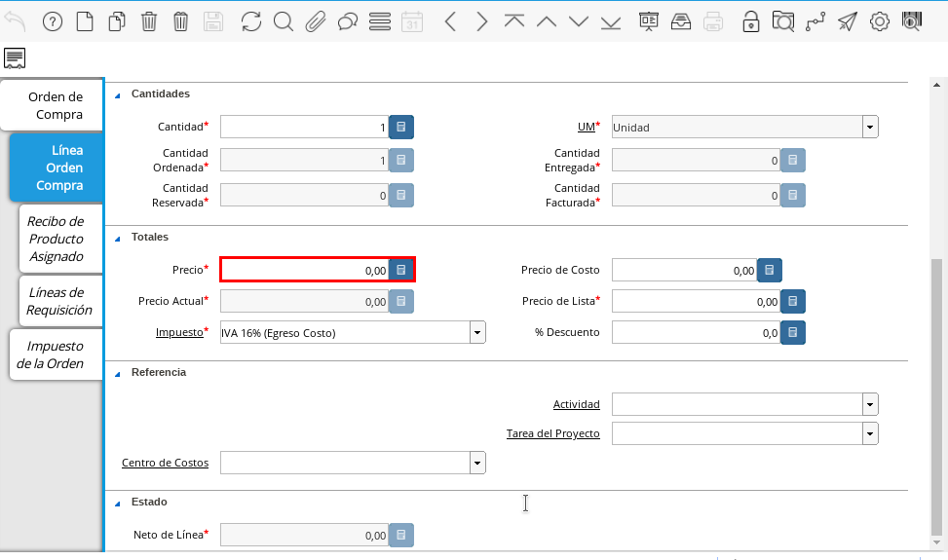Screen dimensions: 948x560
Task: Open Find with the magnifier icon
Action: coord(283,22)
